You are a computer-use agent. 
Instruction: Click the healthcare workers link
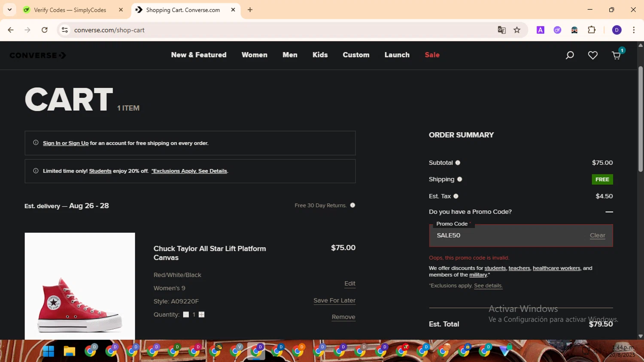(x=556, y=268)
